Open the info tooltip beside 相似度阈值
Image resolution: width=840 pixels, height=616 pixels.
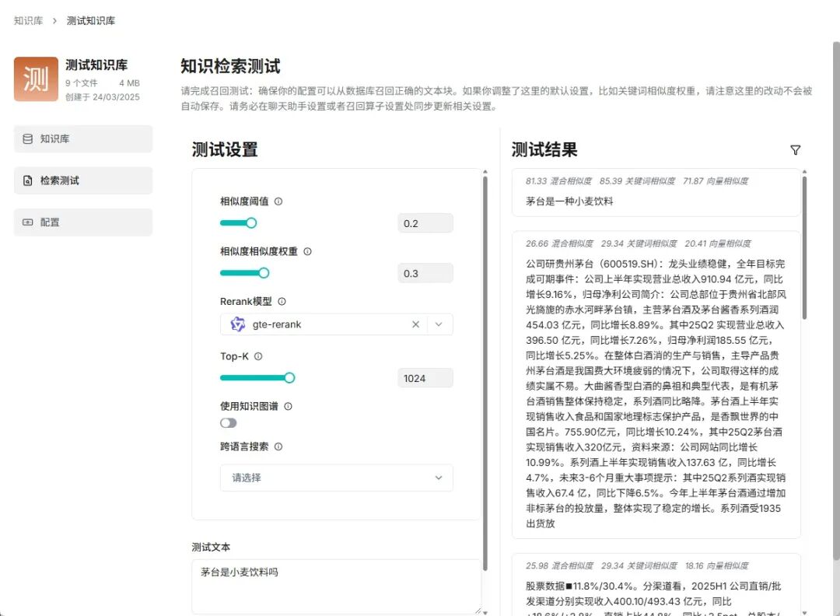pyautogui.click(x=278, y=201)
